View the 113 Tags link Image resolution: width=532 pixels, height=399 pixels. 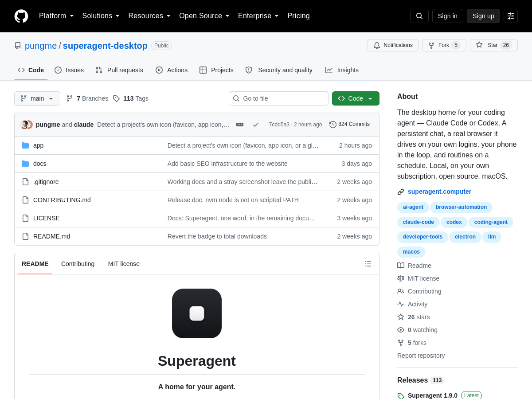pos(131,98)
